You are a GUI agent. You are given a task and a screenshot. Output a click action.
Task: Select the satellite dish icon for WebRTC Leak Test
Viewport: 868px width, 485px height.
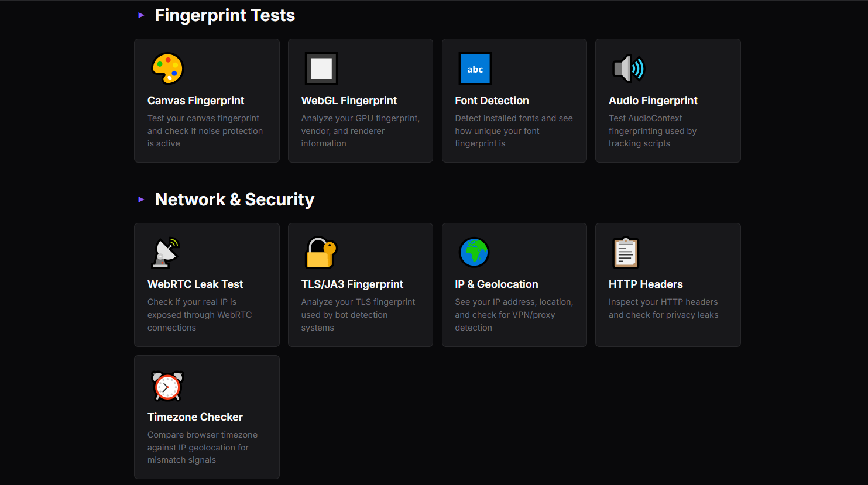point(165,252)
